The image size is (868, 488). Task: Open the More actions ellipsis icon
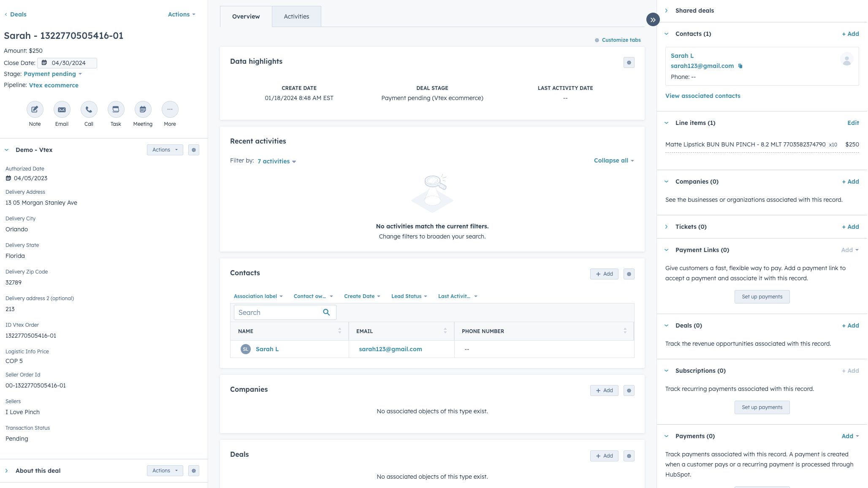pyautogui.click(x=170, y=110)
